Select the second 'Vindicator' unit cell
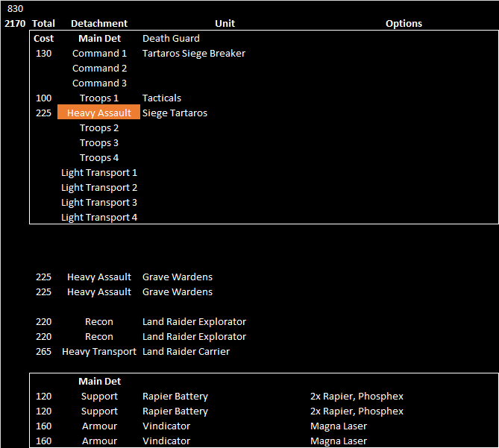 click(166, 441)
